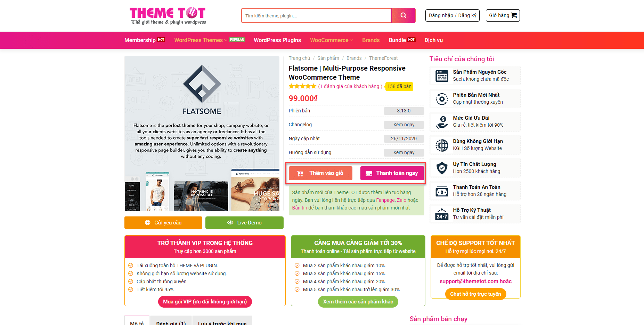Click the shopping cart icon in header
The width and height of the screenshot is (644, 325).
(514, 15)
